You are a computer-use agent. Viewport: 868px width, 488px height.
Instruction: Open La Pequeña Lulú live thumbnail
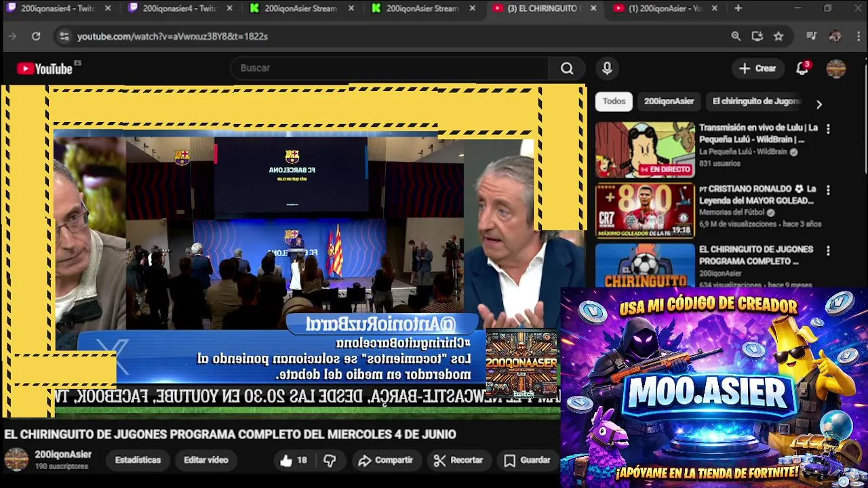[x=645, y=150]
